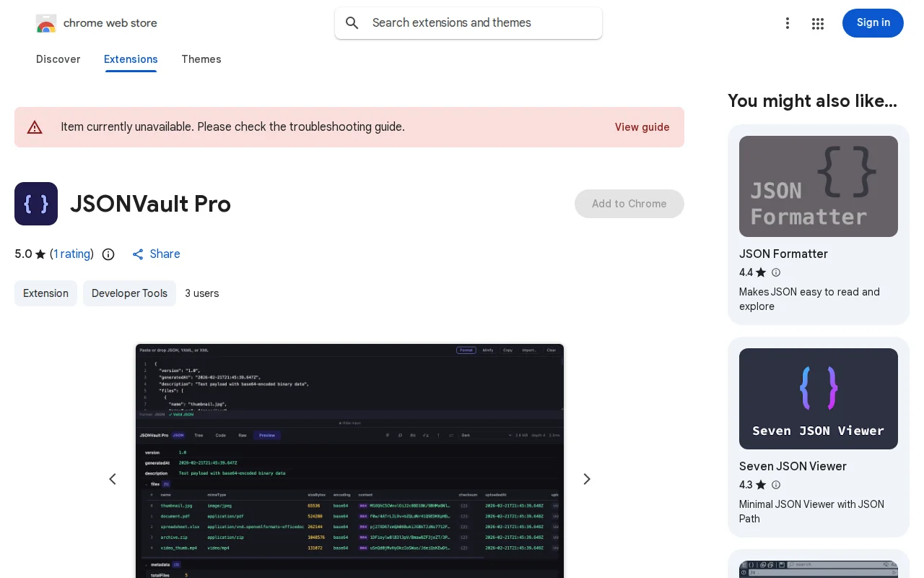
Task: Click the Share link text
Action: coord(165,254)
